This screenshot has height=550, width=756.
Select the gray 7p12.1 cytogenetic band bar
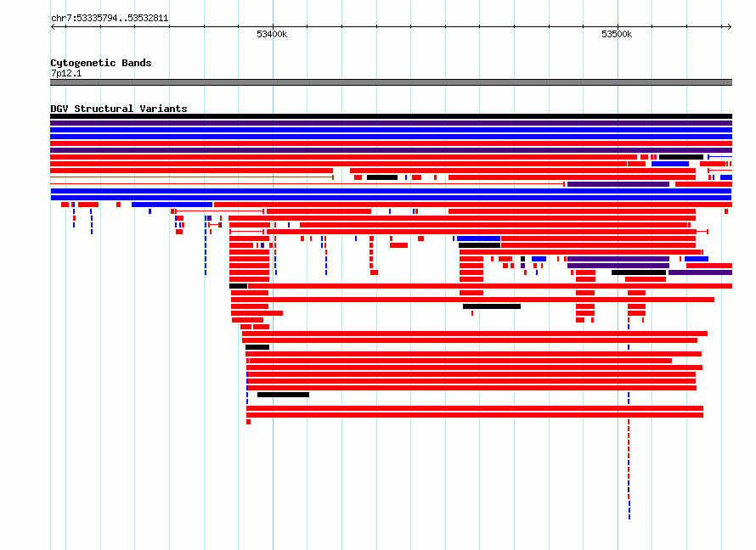point(391,82)
